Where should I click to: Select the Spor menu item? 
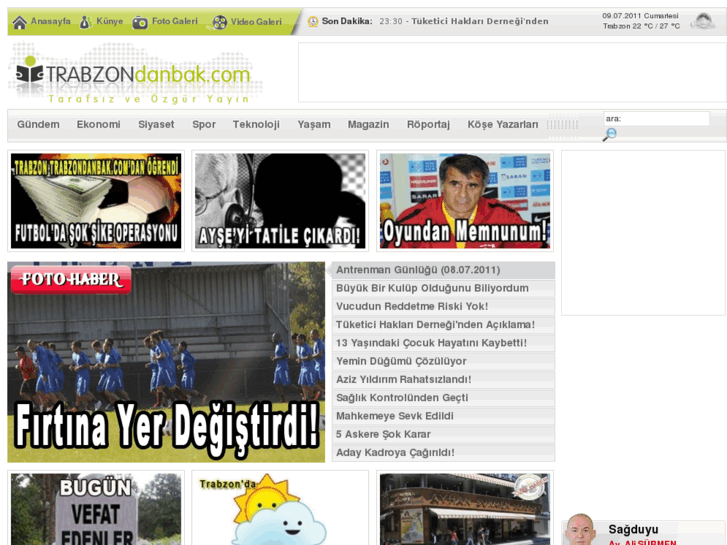[x=204, y=124]
